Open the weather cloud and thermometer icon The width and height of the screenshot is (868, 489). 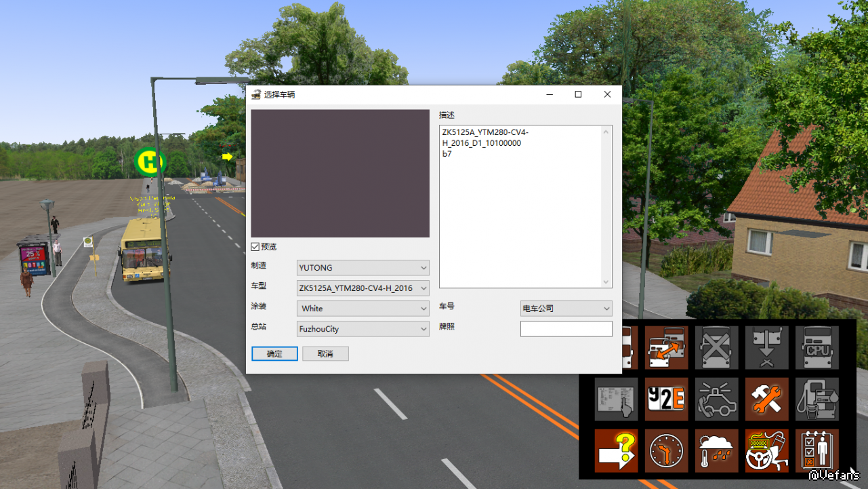pos(716,450)
